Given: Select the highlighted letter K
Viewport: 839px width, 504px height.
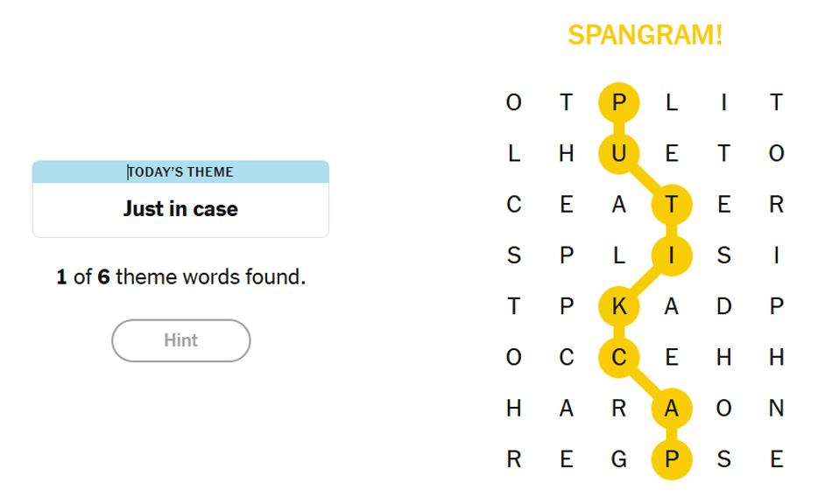Looking at the screenshot, I should pos(619,306).
